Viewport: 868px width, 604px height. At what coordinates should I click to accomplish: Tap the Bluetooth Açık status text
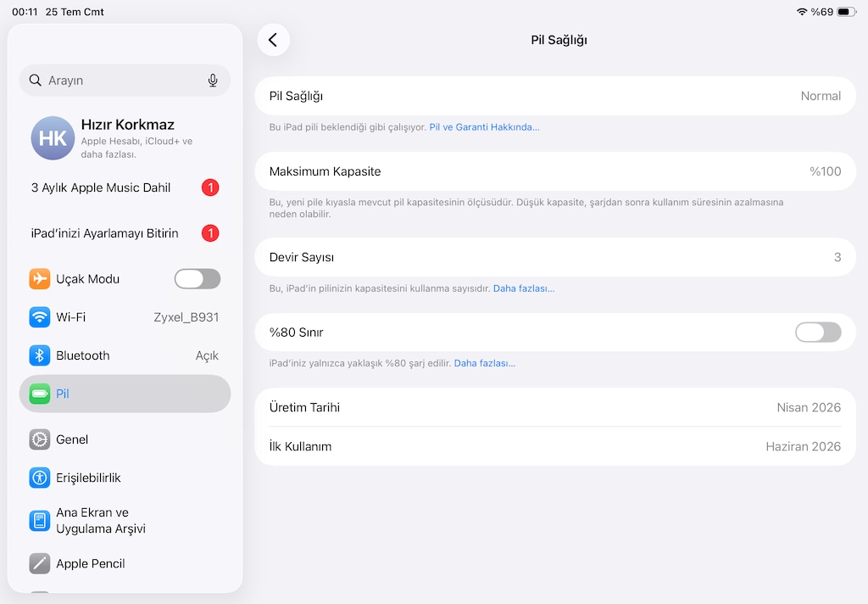point(207,355)
